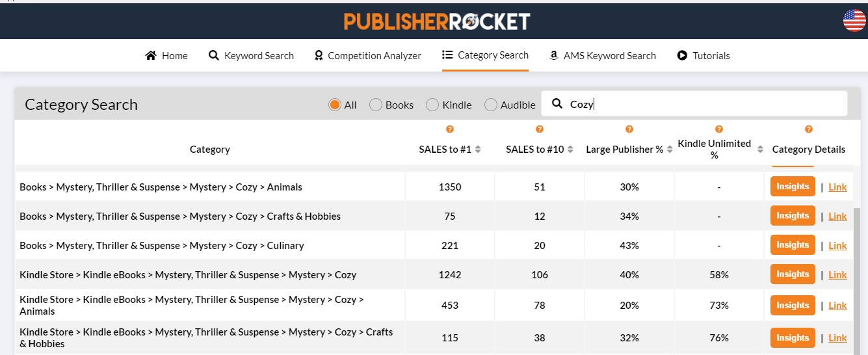
Task: Open the Keyword Search tab
Action: 251,55
